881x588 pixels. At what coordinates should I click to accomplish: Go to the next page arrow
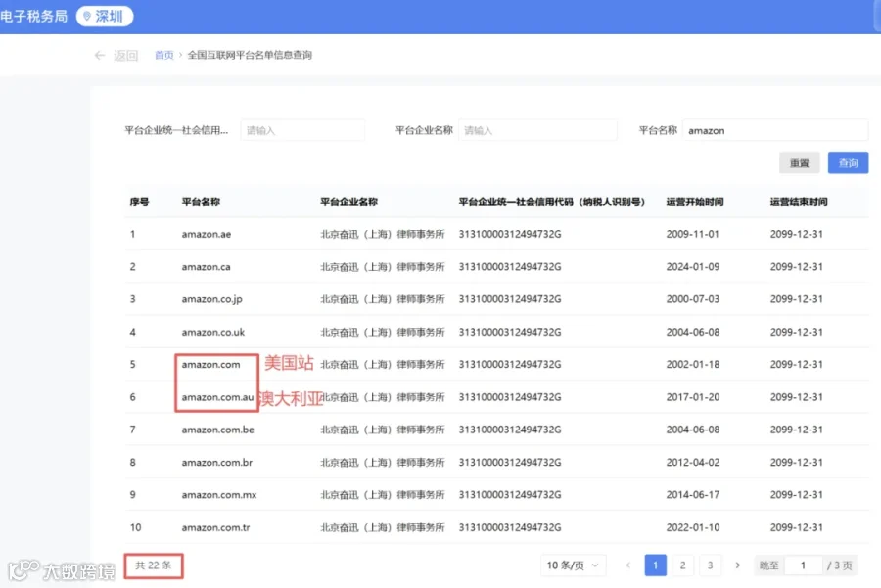click(738, 565)
